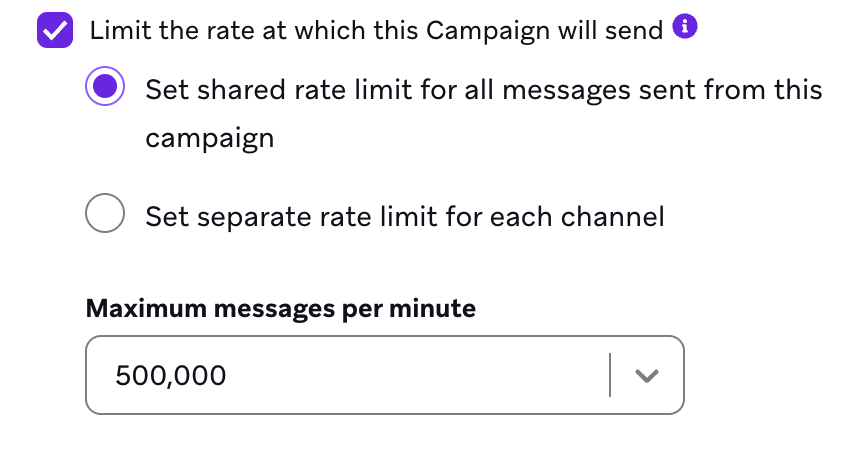Click the "Maximum messages per minute" heading
Viewport: 848px width, 454px height.
coord(281,308)
